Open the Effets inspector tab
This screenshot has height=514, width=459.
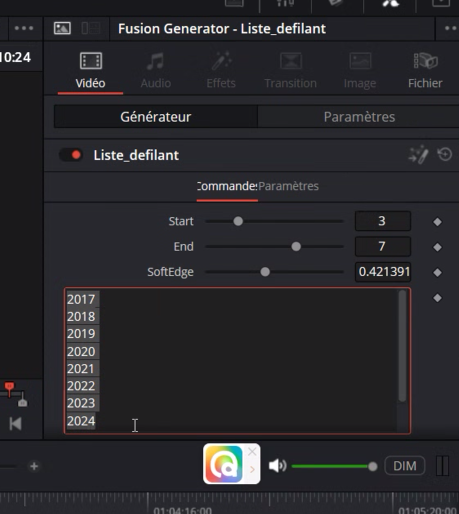[x=221, y=71]
